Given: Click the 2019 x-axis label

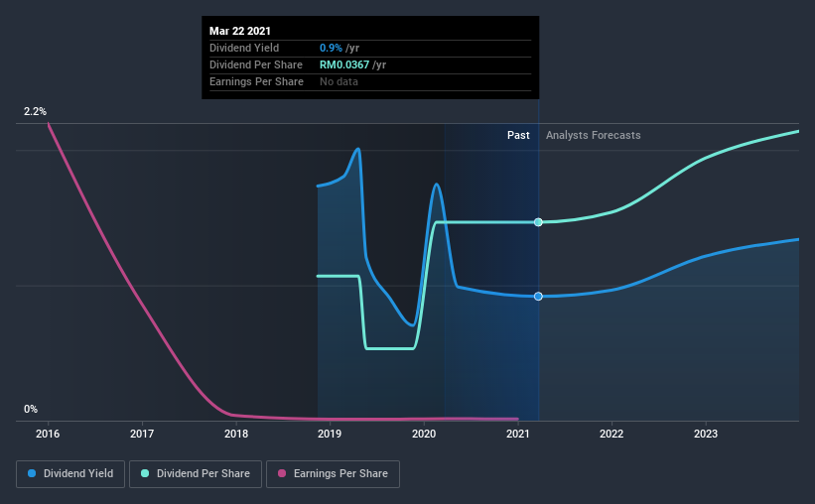Looking at the screenshot, I should point(330,434).
